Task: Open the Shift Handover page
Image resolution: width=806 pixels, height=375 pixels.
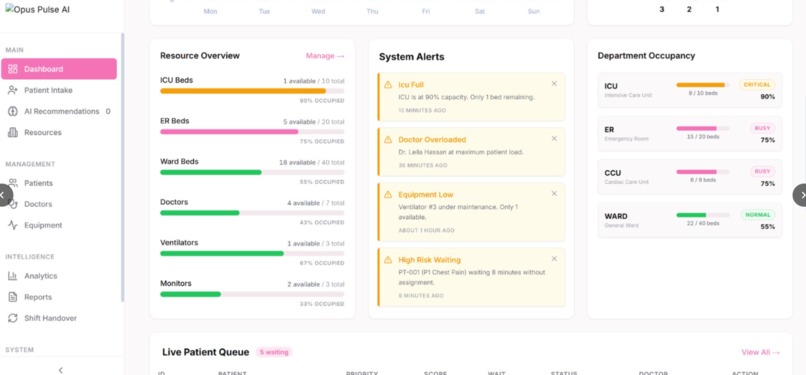Action: 59,318
